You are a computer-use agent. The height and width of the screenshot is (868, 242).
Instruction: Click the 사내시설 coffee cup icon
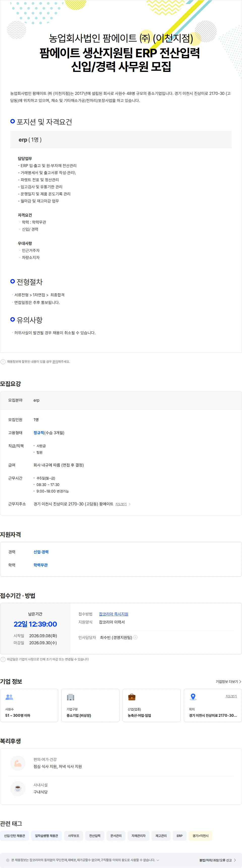(18, 788)
